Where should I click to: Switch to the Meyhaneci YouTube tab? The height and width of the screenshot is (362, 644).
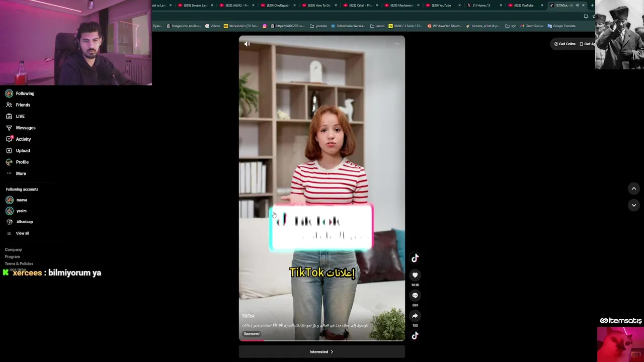pyautogui.click(x=401, y=6)
